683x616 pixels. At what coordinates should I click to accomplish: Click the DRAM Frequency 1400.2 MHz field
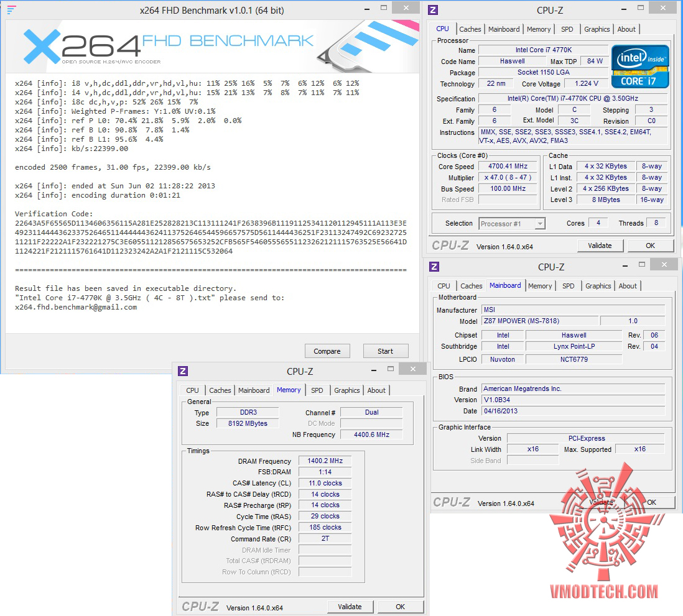click(x=325, y=461)
